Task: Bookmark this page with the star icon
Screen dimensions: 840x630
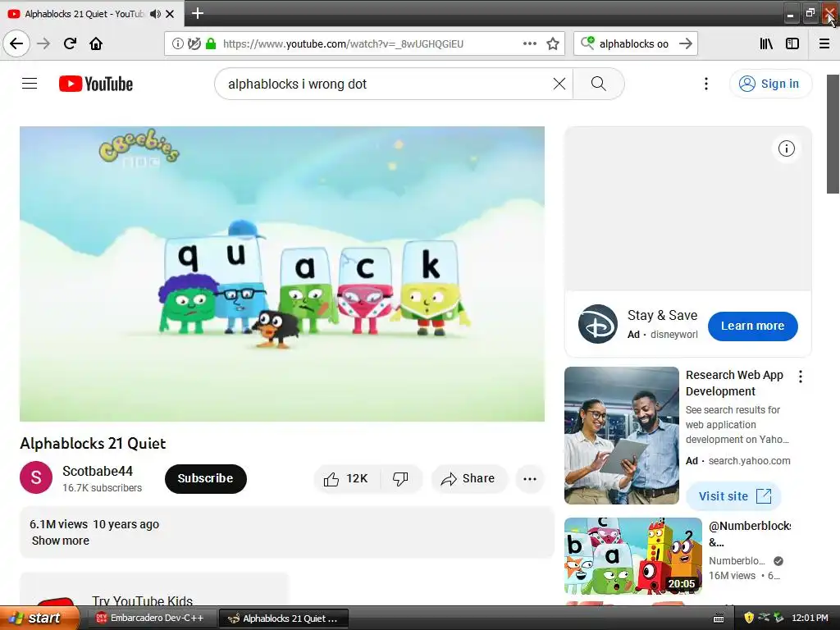Action: [x=553, y=43]
